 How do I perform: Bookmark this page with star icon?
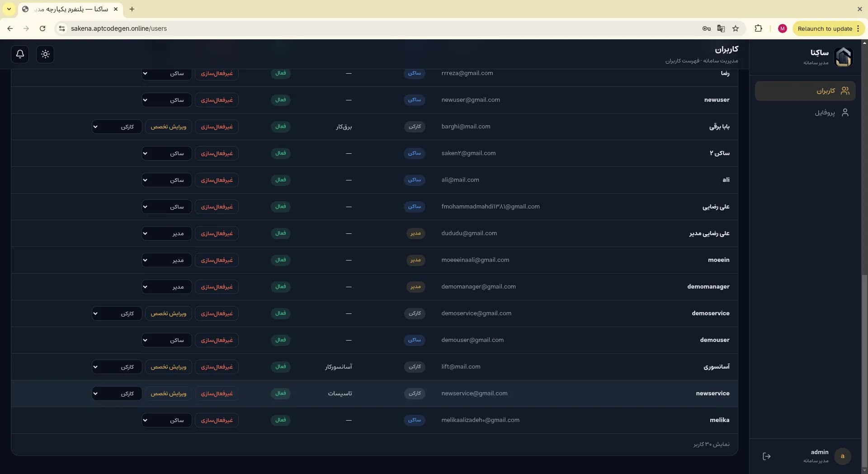coord(736,28)
